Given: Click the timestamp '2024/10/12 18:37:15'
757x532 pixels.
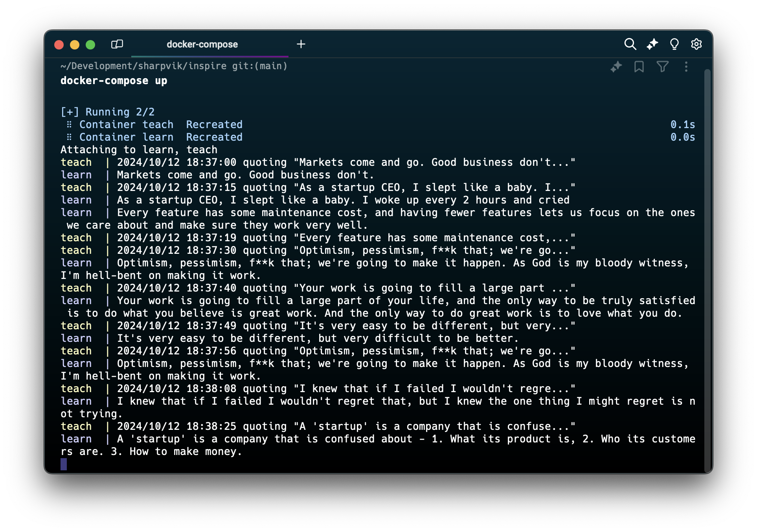Looking at the screenshot, I should click(177, 187).
